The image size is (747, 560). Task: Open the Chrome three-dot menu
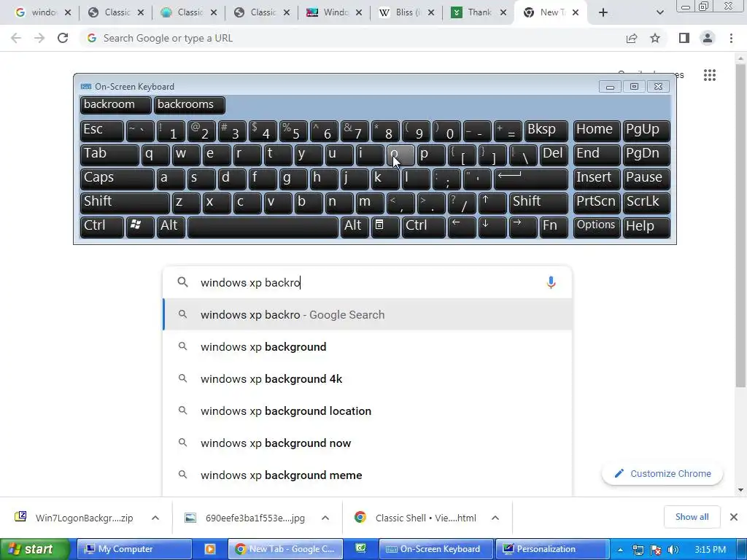pyautogui.click(x=731, y=38)
